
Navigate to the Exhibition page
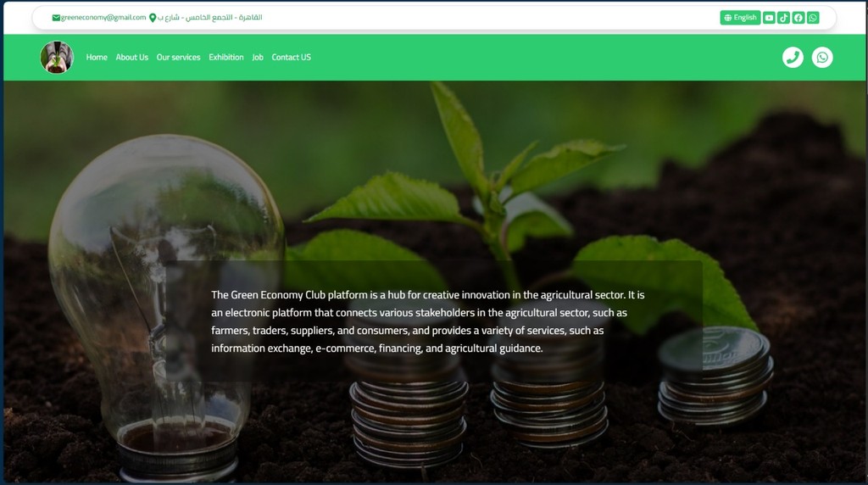(225, 57)
